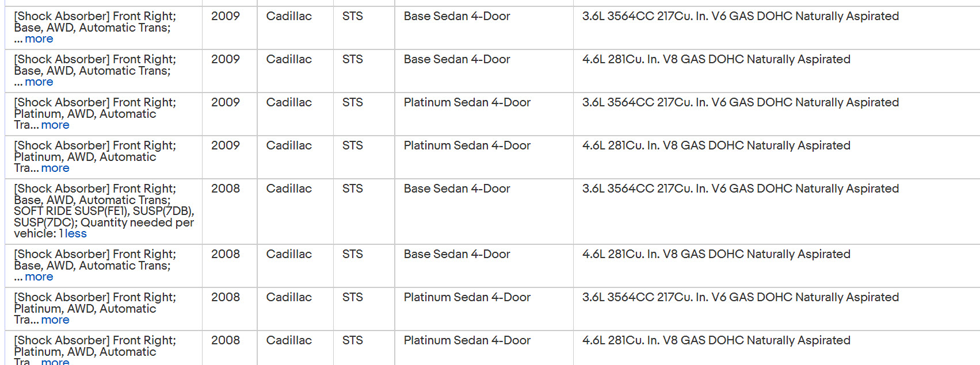Click 'more' link in 2009 Platinum 4.6L V8 row
The width and height of the screenshot is (980, 365).
click(x=55, y=168)
